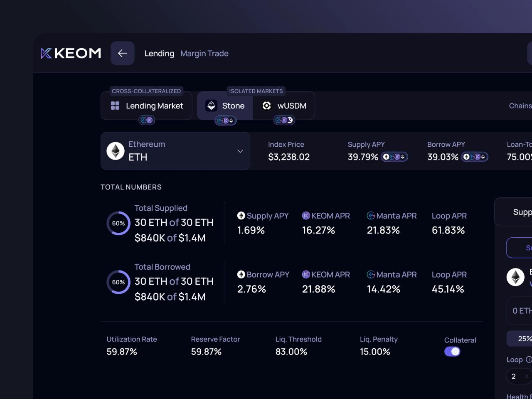This screenshot has width=532, height=399.
Task: Click the Total Supplied 60% progress ring
Action: pyautogui.click(x=118, y=223)
